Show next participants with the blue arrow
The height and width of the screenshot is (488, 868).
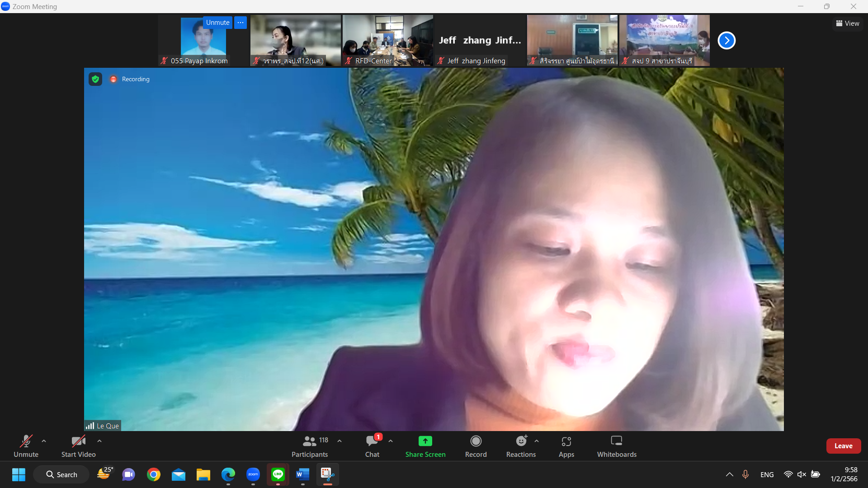[726, 41]
